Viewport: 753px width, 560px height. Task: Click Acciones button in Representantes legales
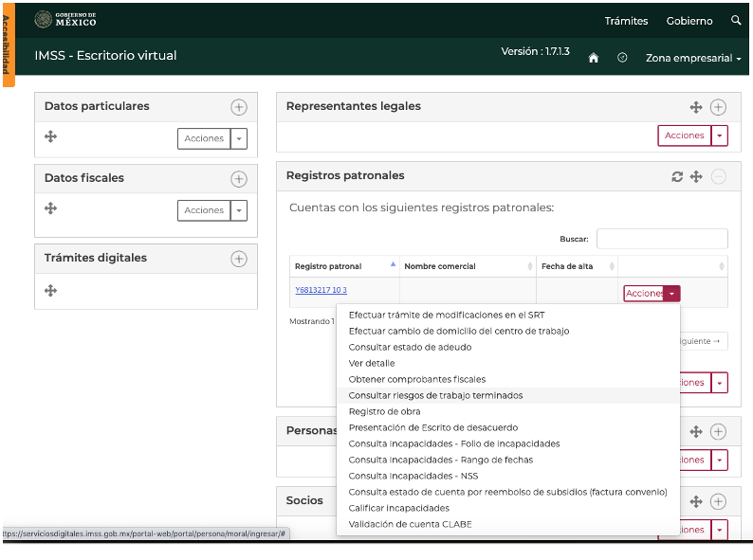684,135
